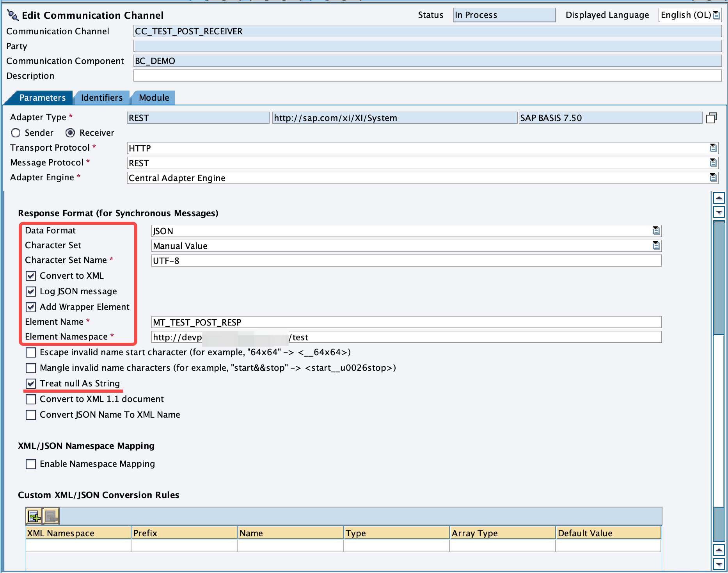Click the Edit Communication Channel pencil icon

pyautogui.click(x=12, y=15)
